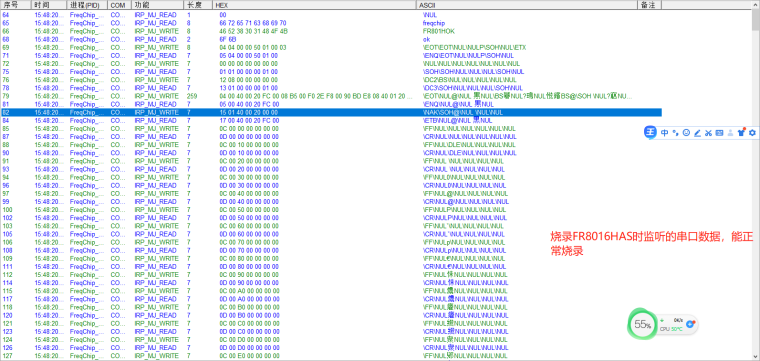Image resolution: width=760 pixels, height=361 pixels.
Task: Start the scissors screenshot tool
Action: (708, 133)
